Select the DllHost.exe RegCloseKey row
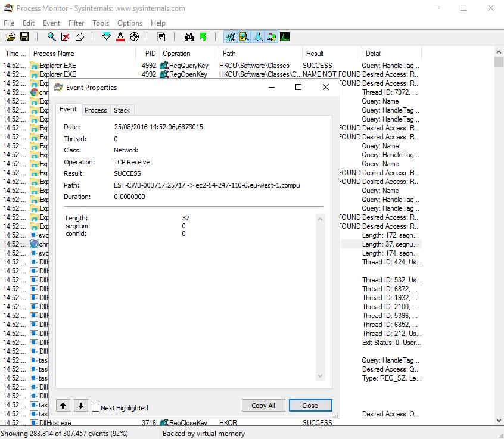Viewport: 504px width, 439px height. [211, 422]
